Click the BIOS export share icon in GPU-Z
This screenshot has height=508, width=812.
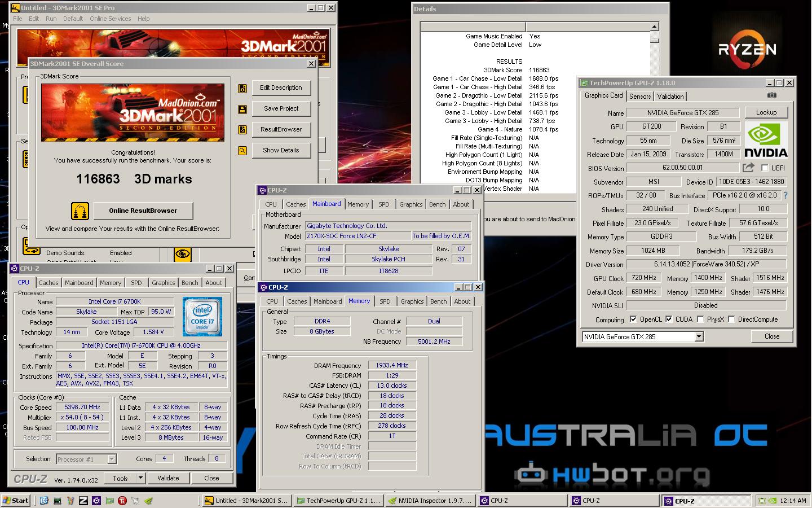tap(748, 168)
